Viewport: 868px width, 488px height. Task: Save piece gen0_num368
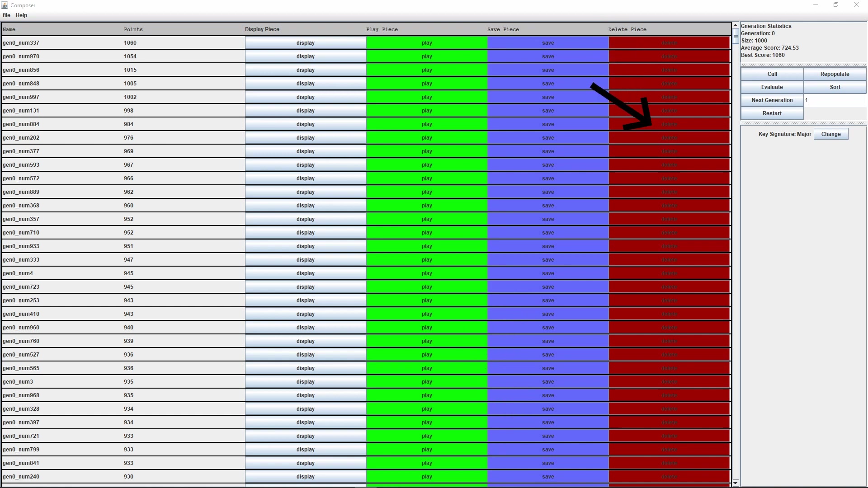click(x=548, y=206)
